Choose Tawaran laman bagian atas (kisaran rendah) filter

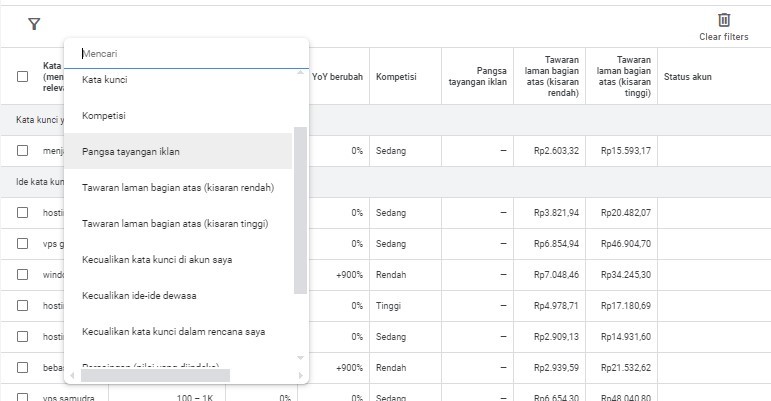[178, 187]
